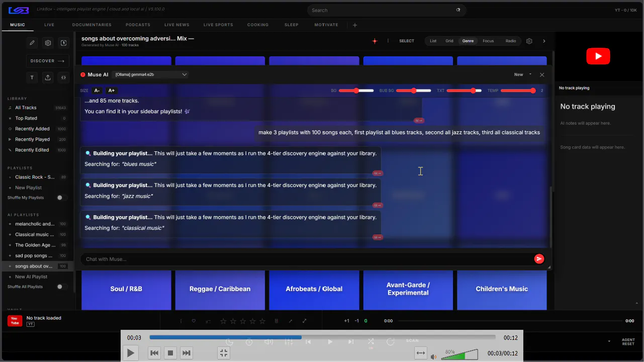Click the top Search field
The width and height of the screenshot is (644, 362).
pyautogui.click(x=386, y=10)
